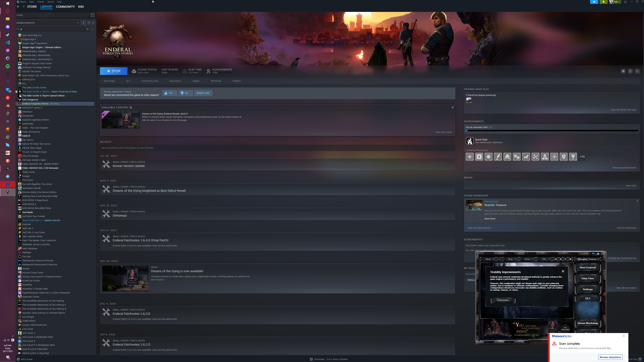The image size is (644, 362).
Task: Recommend the game with Yes thumbs up
Action: [170, 93]
